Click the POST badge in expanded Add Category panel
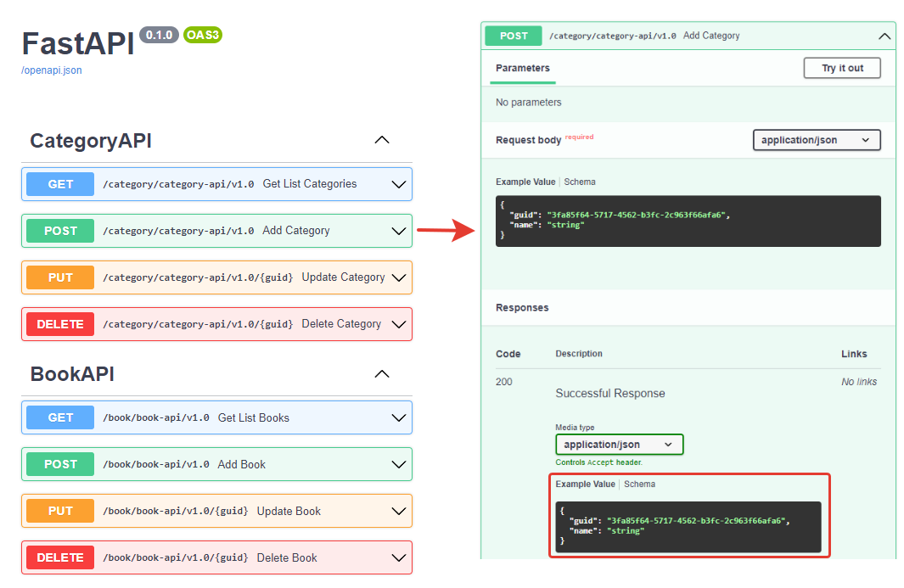This screenshot has width=904, height=588. click(x=514, y=36)
